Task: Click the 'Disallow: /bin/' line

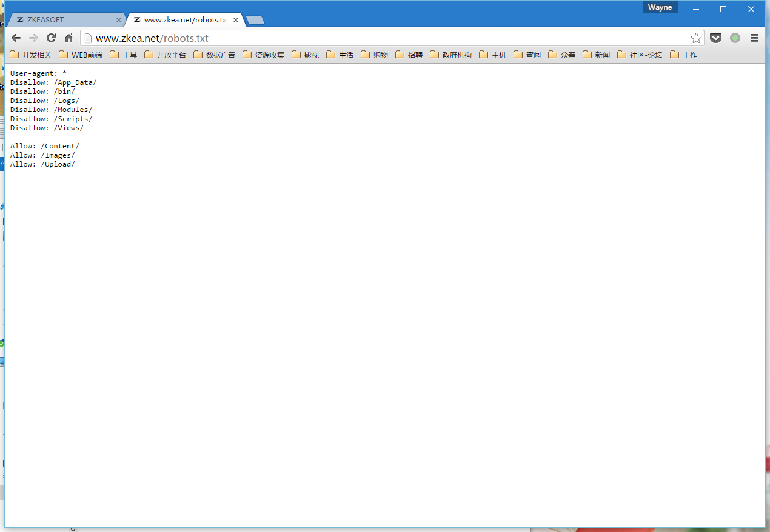Action: 42,91
